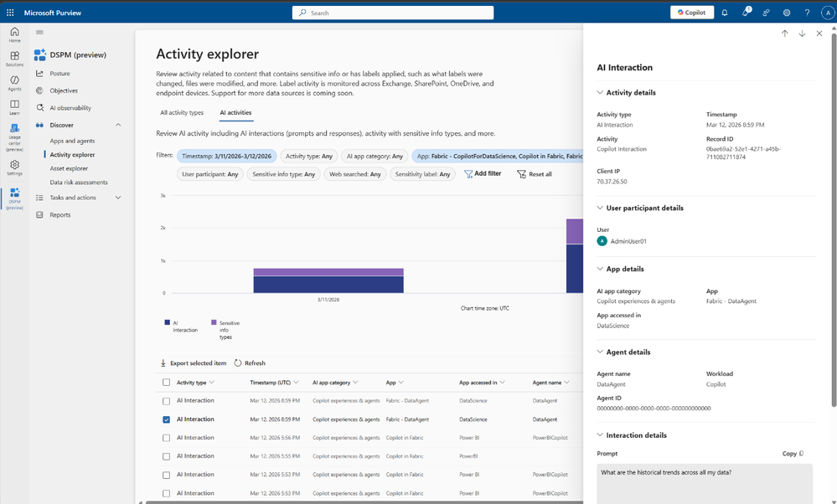Sort by Activity type column header

click(x=195, y=383)
